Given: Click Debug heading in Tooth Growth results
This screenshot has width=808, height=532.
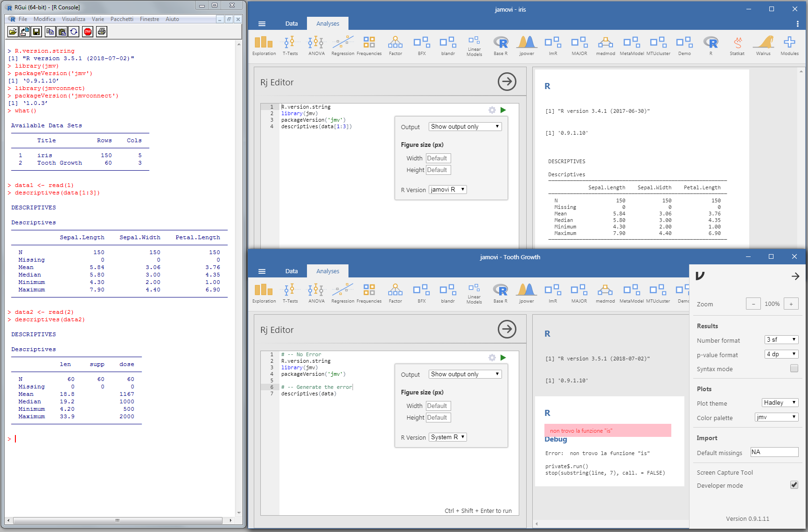Looking at the screenshot, I should point(556,439).
